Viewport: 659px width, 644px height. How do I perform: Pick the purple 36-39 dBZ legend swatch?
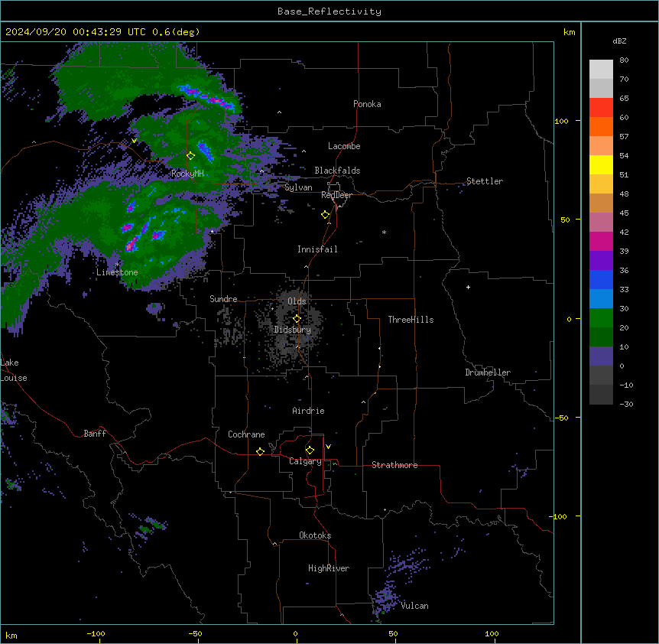click(x=601, y=260)
